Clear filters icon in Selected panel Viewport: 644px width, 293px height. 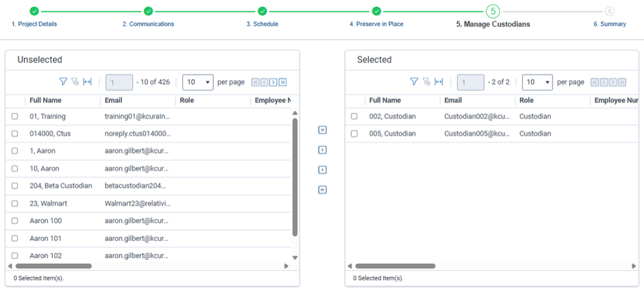pos(426,82)
